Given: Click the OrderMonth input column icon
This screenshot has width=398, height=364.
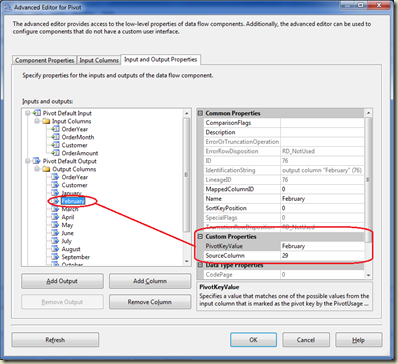Looking at the screenshot, I should 55,137.
